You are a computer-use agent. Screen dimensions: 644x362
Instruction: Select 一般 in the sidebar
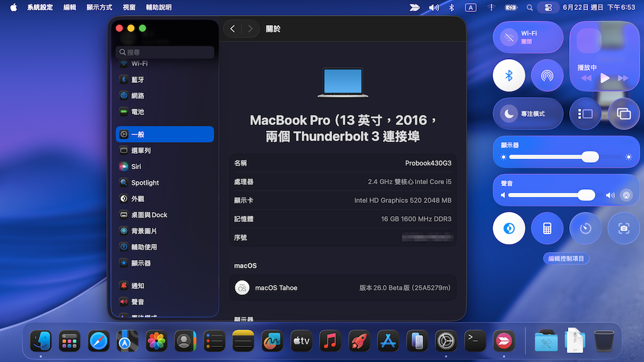165,134
